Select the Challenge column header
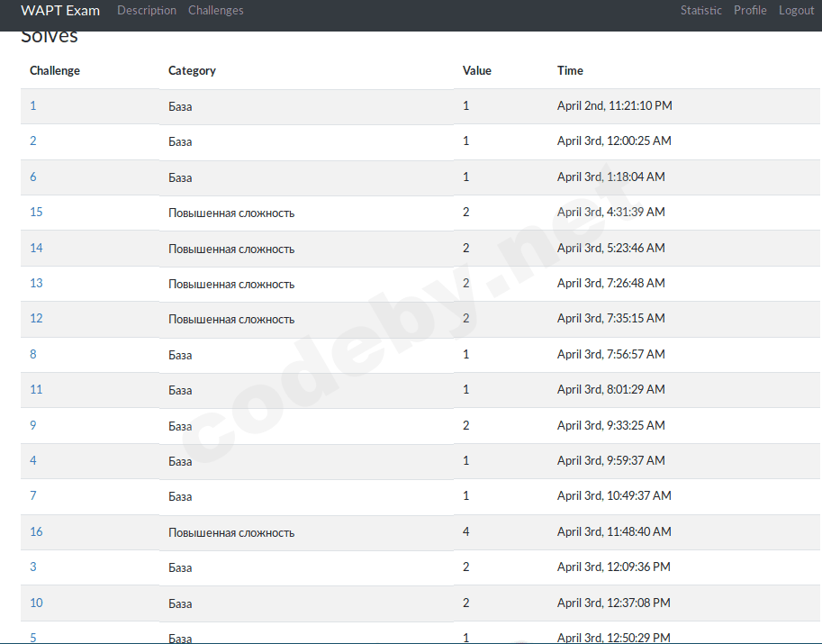The image size is (822, 644). click(x=55, y=70)
